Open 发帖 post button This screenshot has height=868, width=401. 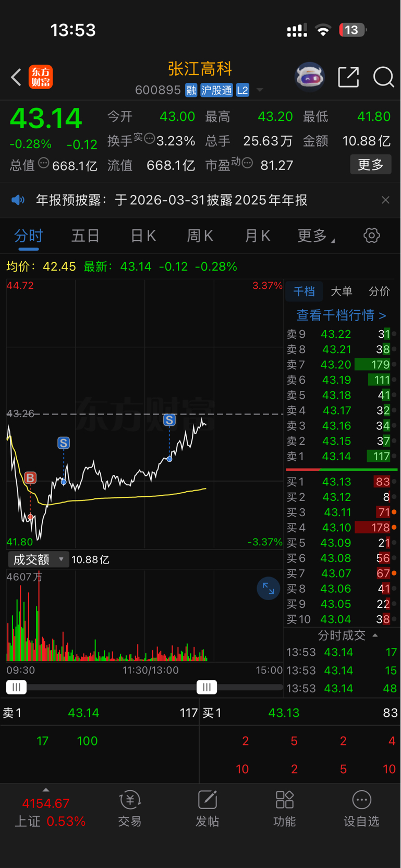click(x=207, y=809)
